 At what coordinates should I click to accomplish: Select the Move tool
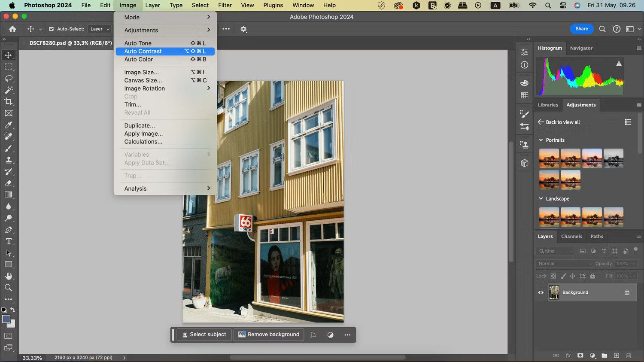coord(9,55)
